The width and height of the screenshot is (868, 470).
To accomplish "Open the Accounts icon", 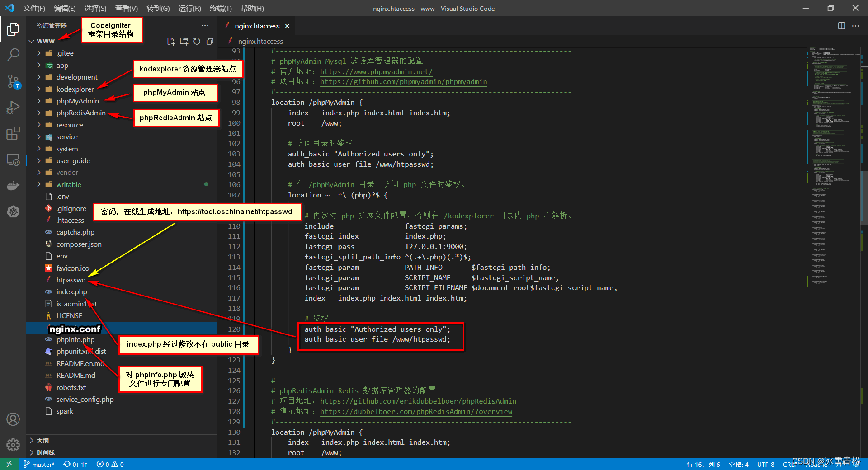I will [x=13, y=419].
